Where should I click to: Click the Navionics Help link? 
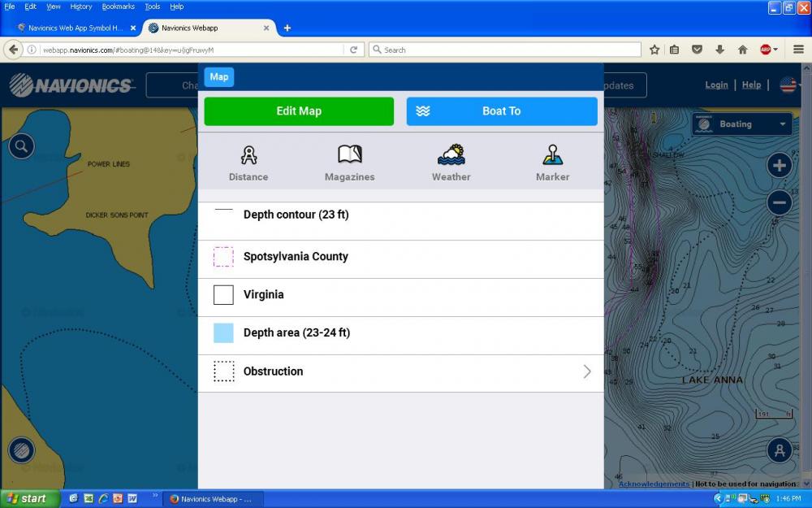(751, 85)
